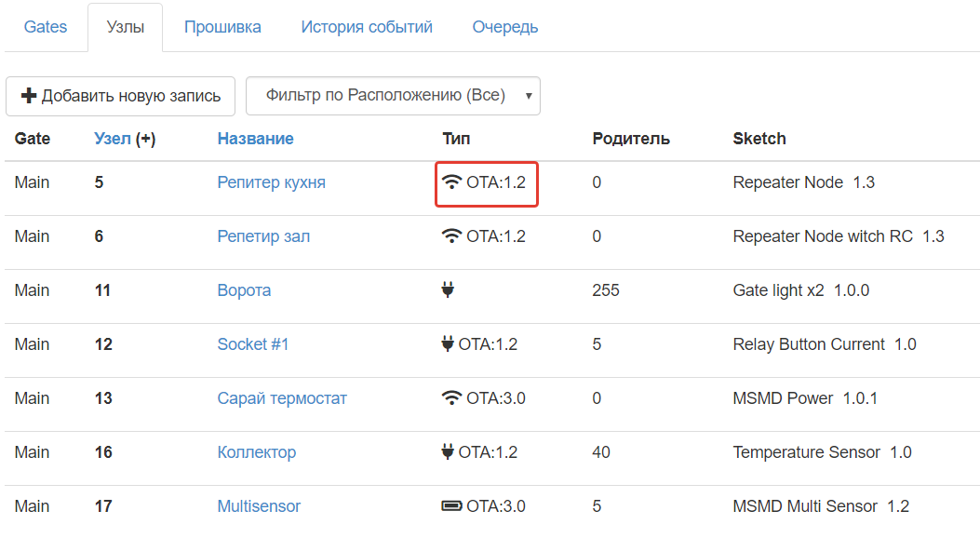The height and width of the screenshot is (538, 980).
Task: Click the plug icon in Коллектор row
Action: click(448, 452)
